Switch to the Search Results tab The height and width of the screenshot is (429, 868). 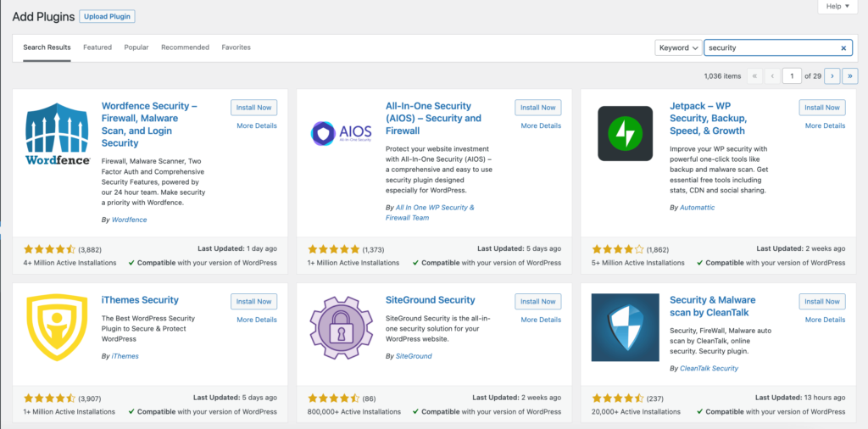[47, 47]
